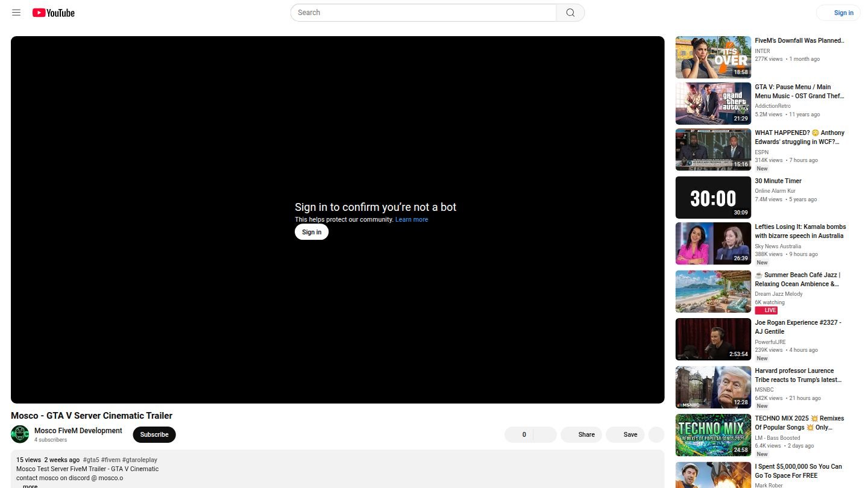868x488 pixels.
Task: Go to the YouTube home logo
Action: [x=54, y=13]
